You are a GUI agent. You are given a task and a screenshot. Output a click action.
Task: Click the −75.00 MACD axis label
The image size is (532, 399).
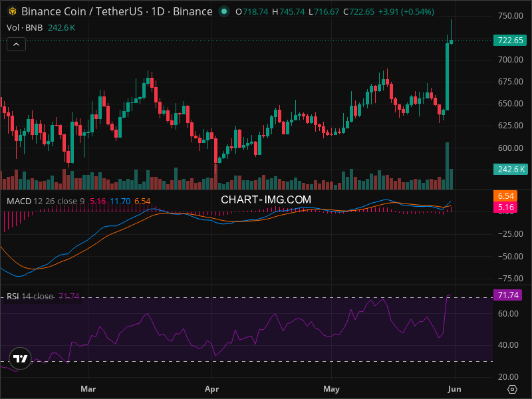pyautogui.click(x=510, y=278)
